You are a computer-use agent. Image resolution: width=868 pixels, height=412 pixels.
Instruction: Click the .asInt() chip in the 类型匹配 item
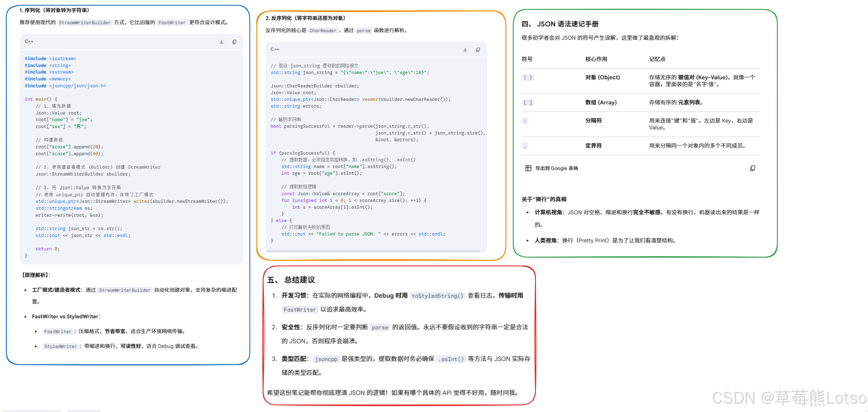451,359
